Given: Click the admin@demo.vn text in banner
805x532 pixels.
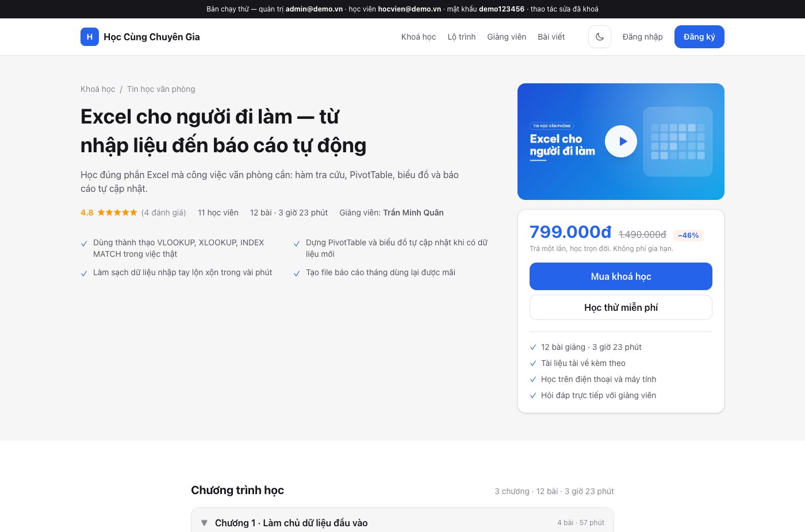Looking at the screenshot, I should (x=314, y=9).
